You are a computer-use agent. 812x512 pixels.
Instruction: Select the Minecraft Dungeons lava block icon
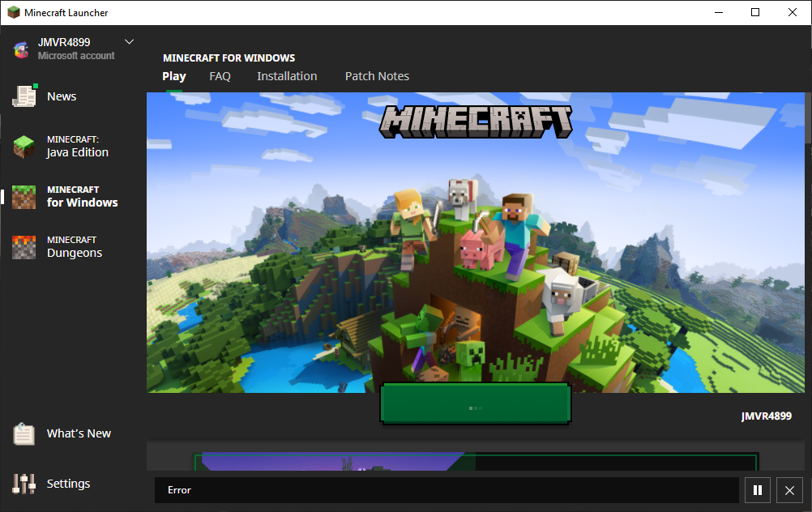click(x=24, y=247)
